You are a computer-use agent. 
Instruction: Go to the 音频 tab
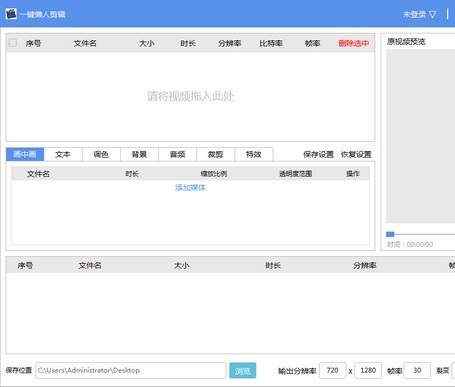tap(177, 154)
